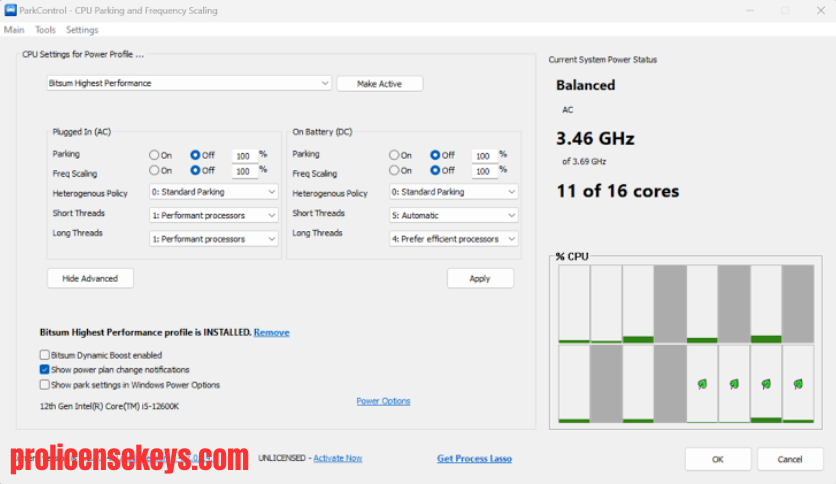Enable Show park settings in Windows Power Options
The image size is (836, 484).
click(x=45, y=384)
